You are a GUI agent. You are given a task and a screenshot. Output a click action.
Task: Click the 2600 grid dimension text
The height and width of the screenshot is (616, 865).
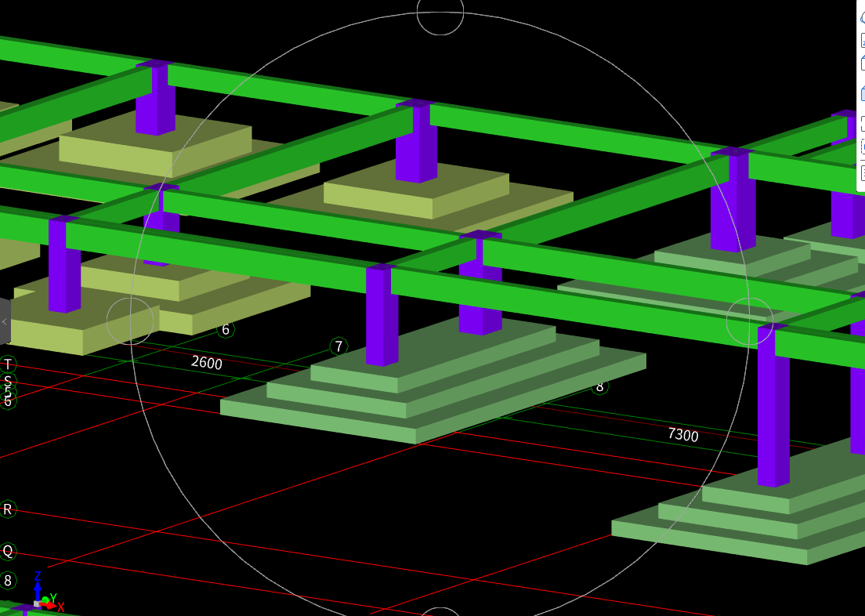[207, 362]
